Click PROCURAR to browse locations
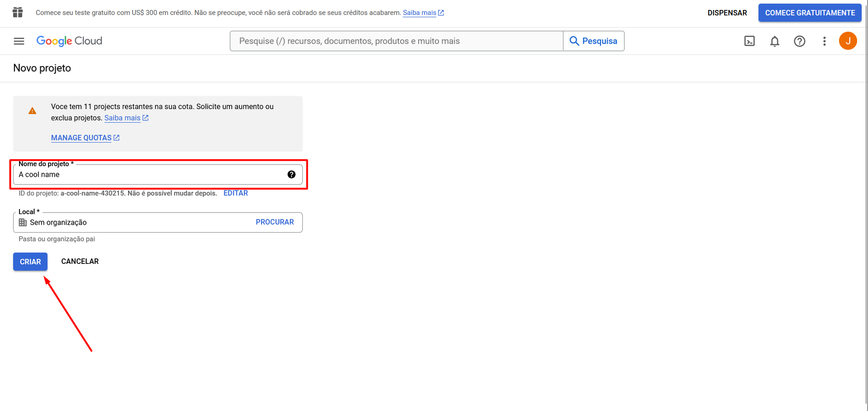The height and width of the screenshot is (411, 868). 275,222
